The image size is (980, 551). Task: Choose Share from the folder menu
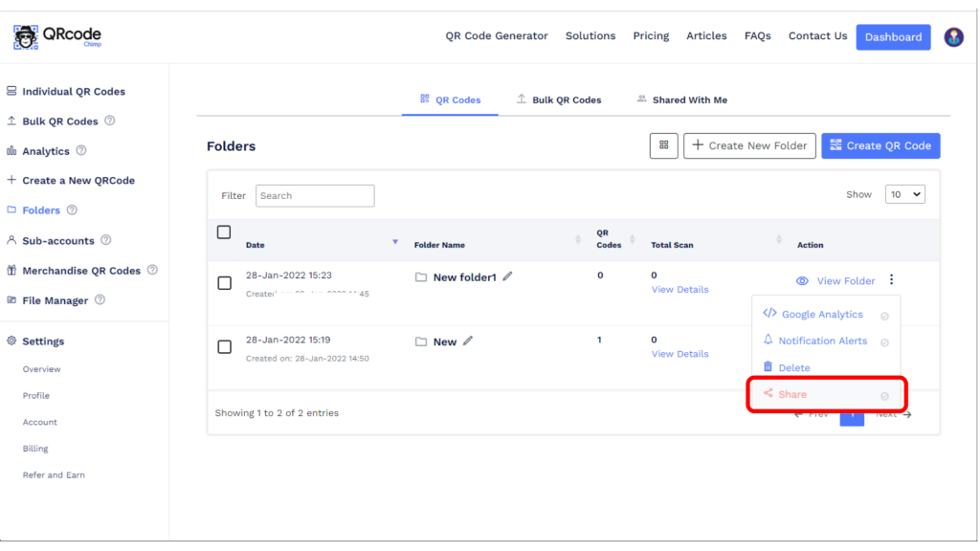tap(791, 394)
